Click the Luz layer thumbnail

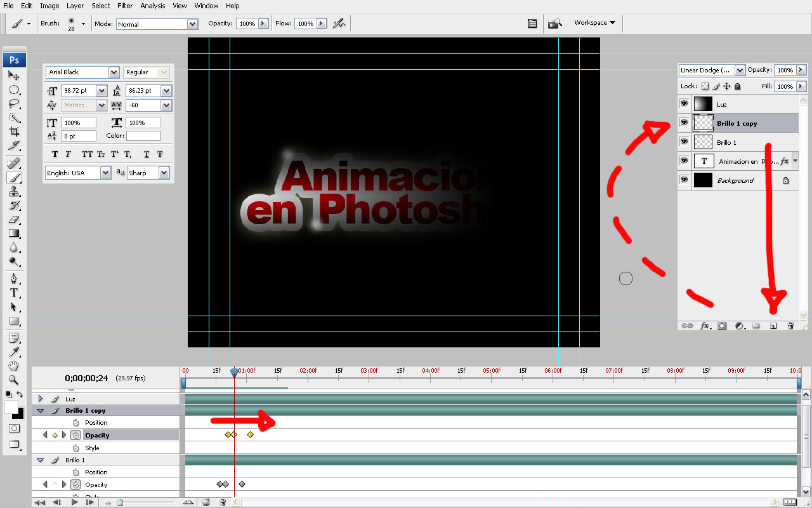702,104
